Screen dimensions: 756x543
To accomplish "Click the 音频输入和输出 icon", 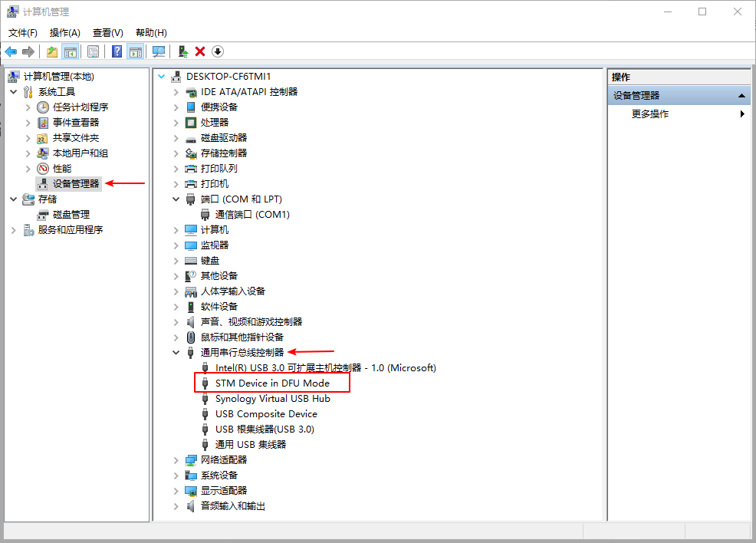I will click(x=191, y=506).
